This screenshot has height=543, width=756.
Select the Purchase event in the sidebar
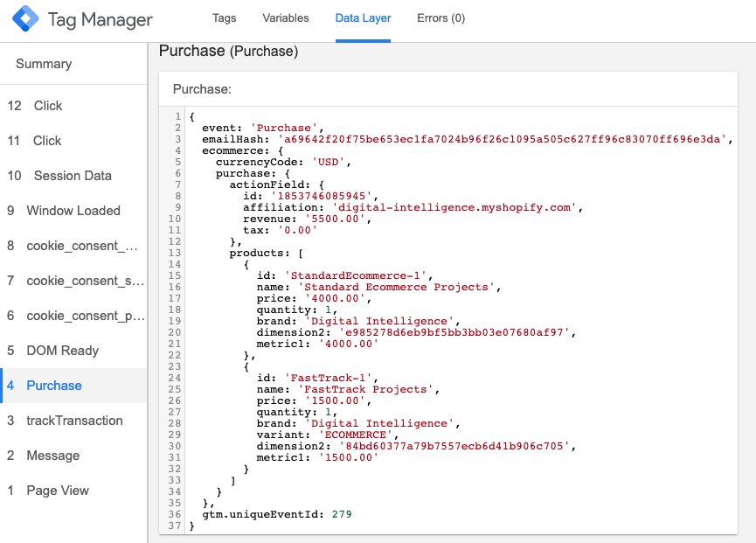click(x=52, y=386)
